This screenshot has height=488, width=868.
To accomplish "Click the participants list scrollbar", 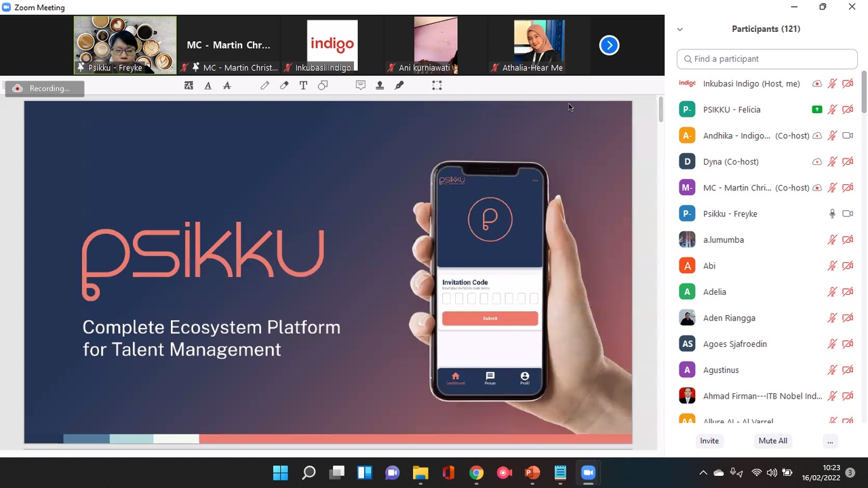I will click(x=864, y=91).
